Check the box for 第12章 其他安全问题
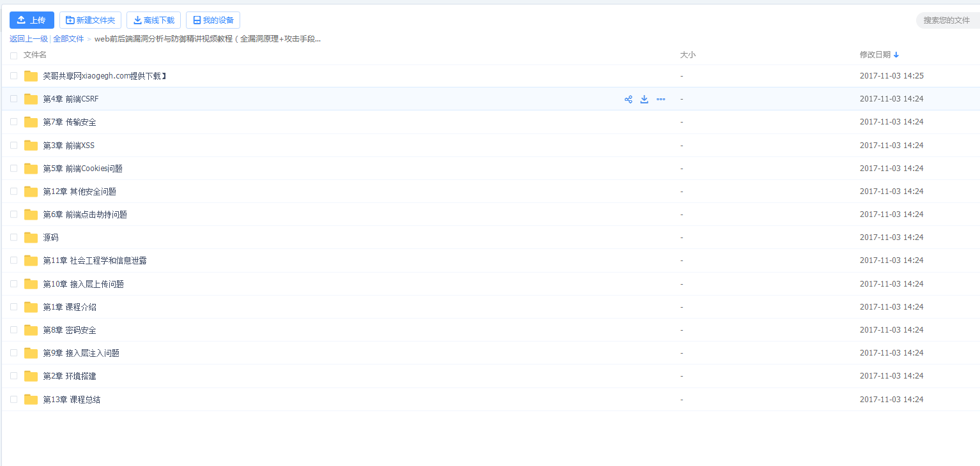Viewport: 980px width, 466px height. click(13, 192)
